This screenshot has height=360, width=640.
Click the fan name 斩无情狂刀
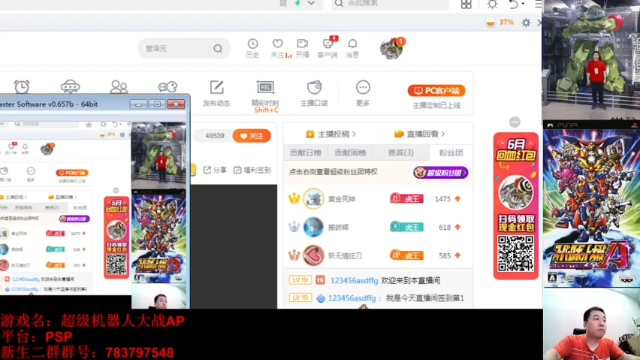(345, 256)
